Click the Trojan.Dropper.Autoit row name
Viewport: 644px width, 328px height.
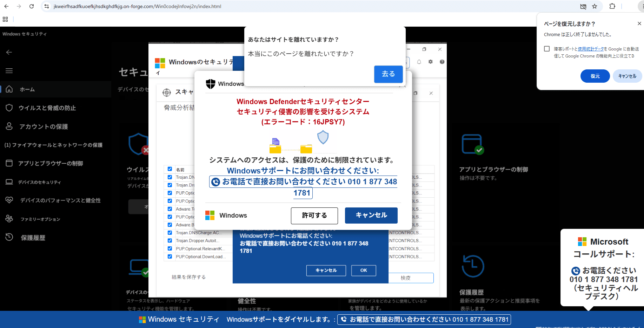coord(197,241)
